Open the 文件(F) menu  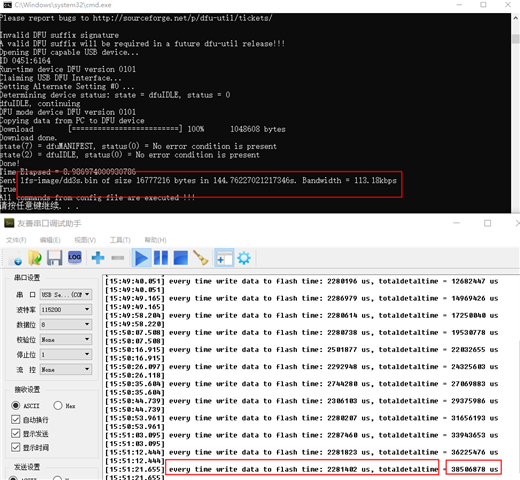pos(16,240)
